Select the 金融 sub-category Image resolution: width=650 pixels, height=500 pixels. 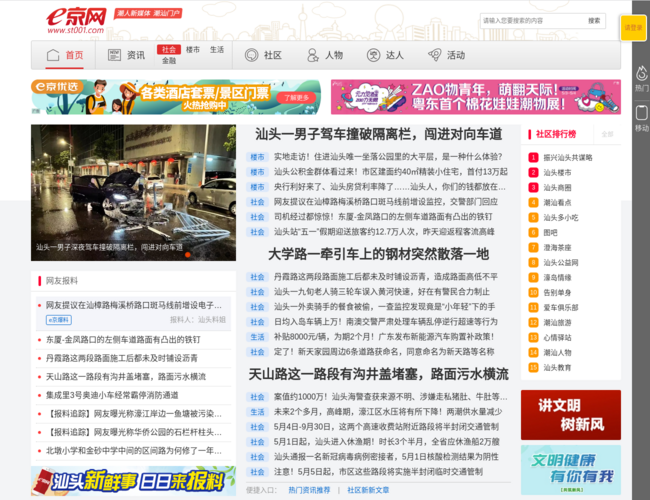(x=169, y=61)
